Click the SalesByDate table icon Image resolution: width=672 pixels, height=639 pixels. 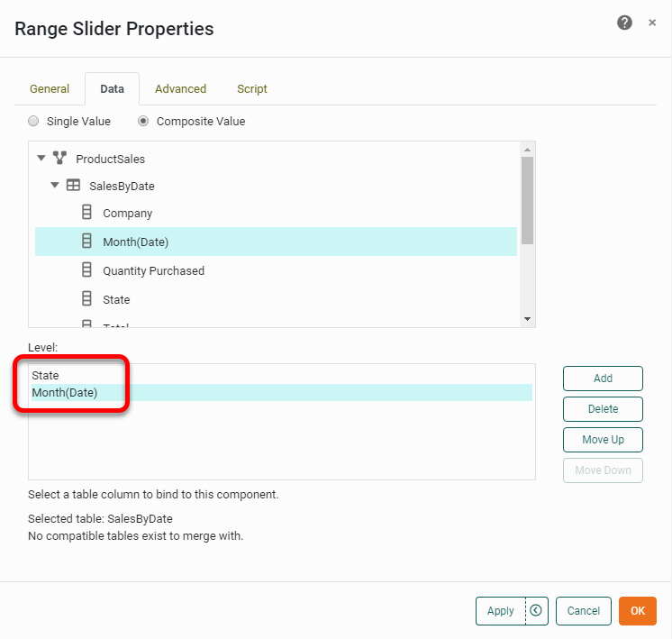click(74, 186)
